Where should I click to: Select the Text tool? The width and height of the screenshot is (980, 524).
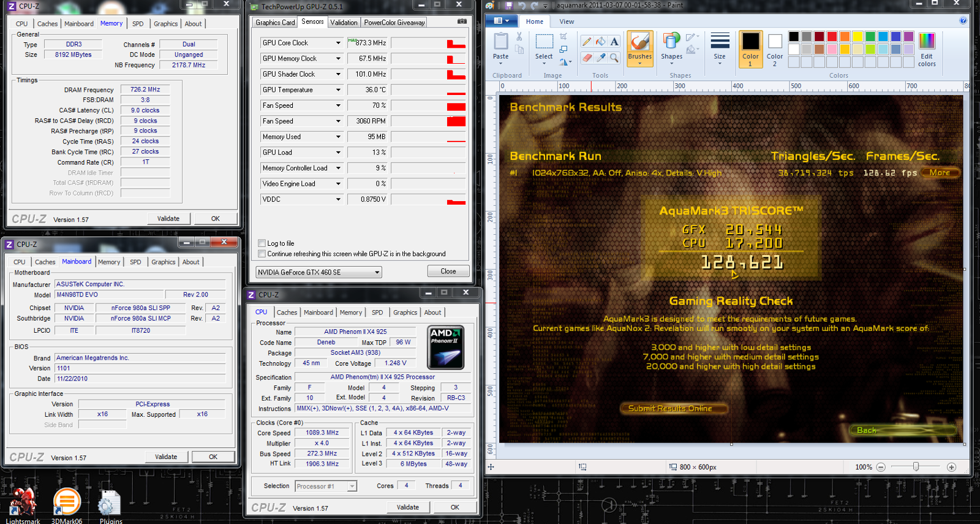click(614, 41)
